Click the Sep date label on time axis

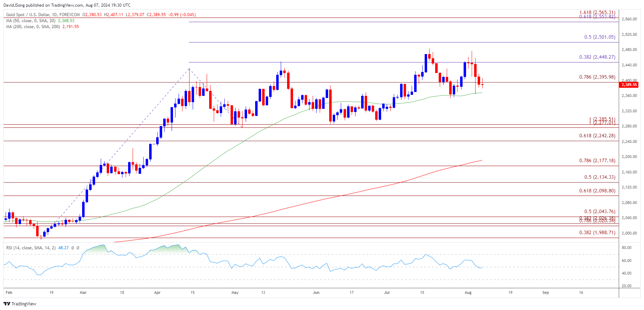click(x=546, y=292)
